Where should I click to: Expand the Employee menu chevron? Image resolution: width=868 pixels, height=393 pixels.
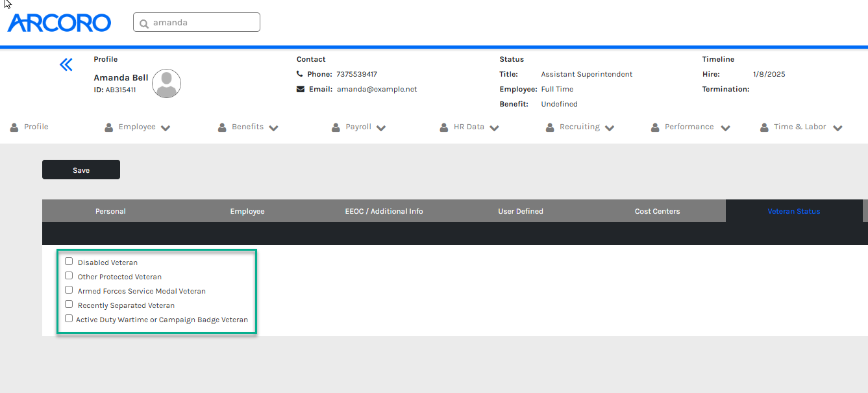166,128
